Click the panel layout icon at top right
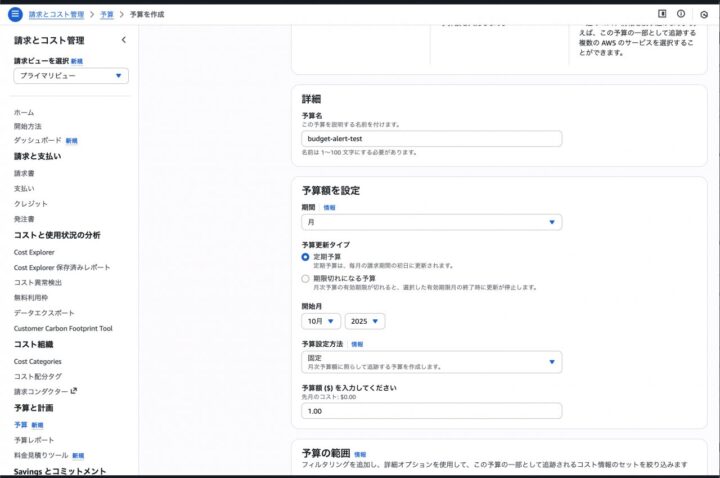The width and height of the screenshot is (720, 478). [662, 14]
